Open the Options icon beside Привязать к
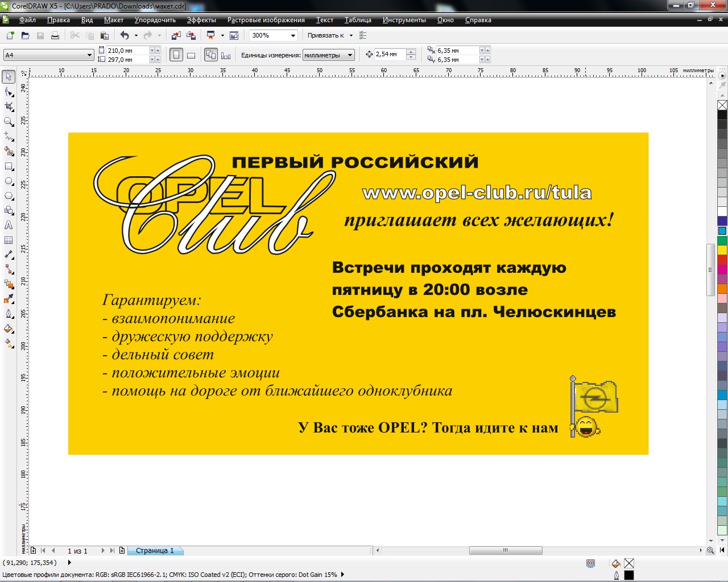 click(x=363, y=35)
